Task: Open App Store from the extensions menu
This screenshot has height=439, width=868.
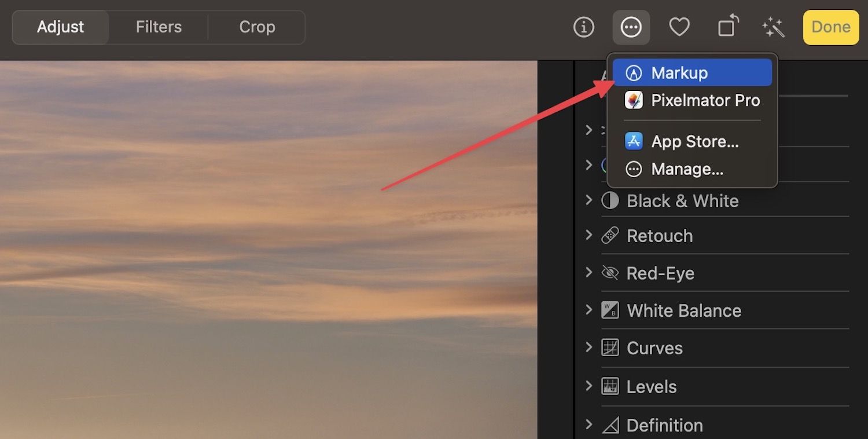Action: tap(691, 141)
